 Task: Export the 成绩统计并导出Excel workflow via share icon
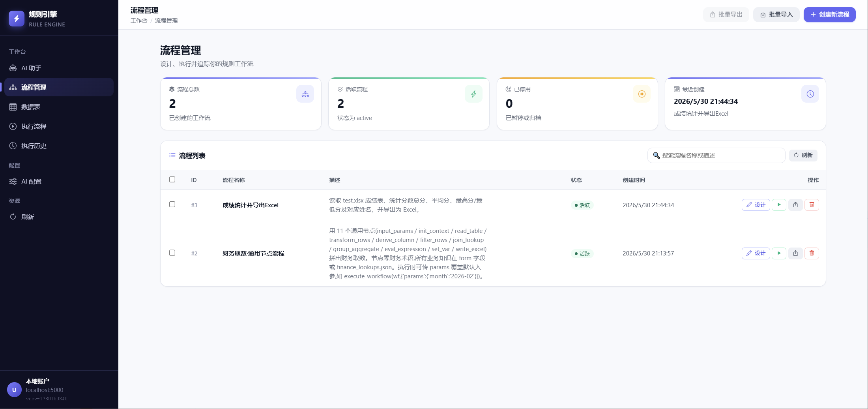[795, 205]
